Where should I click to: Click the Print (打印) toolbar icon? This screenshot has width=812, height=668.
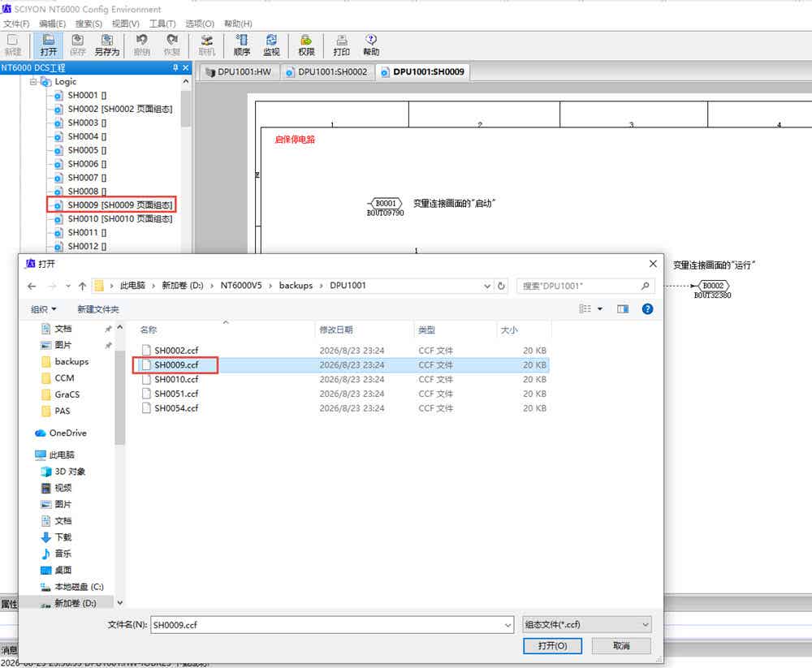point(341,45)
